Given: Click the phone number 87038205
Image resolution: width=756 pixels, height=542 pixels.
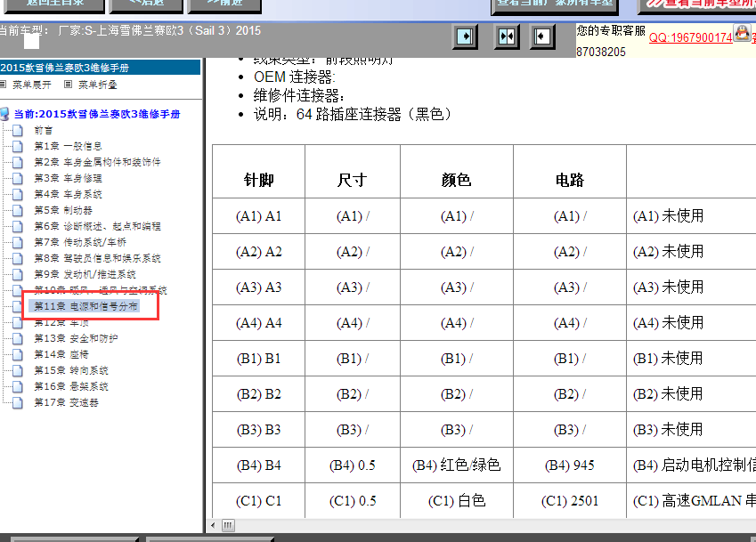Looking at the screenshot, I should click(601, 52).
